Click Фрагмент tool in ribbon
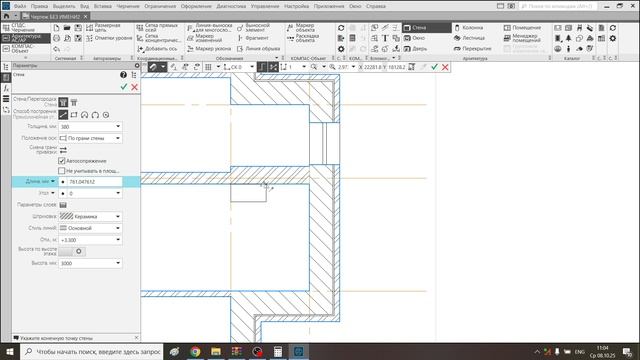 tap(253, 38)
